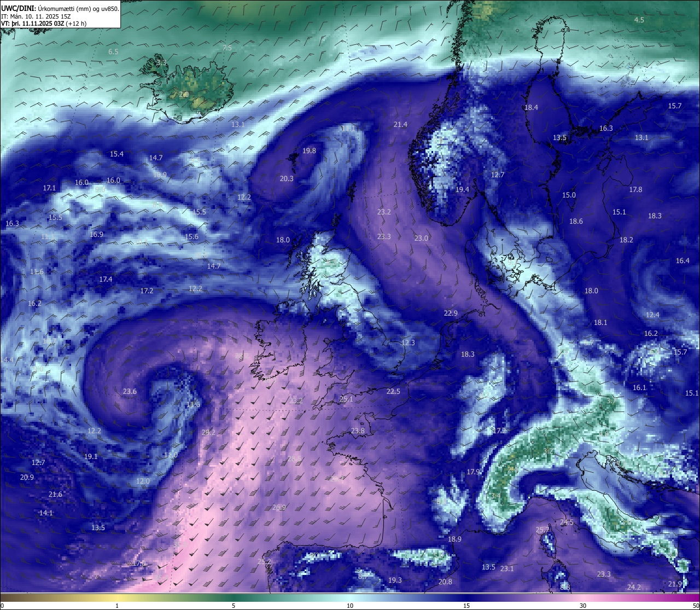Select the 19.4 value over southern Norway

pyautogui.click(x=462, y=190)
